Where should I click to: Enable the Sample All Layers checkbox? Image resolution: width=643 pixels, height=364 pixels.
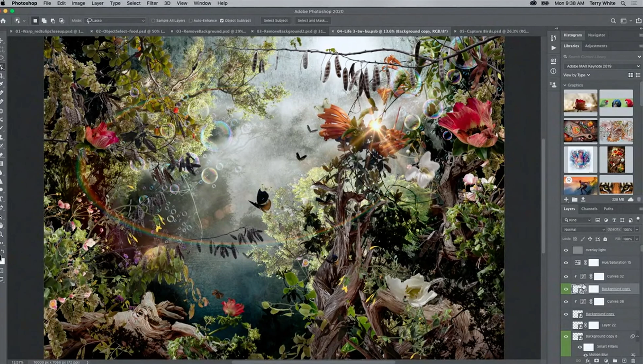click(x=153, y=21)
